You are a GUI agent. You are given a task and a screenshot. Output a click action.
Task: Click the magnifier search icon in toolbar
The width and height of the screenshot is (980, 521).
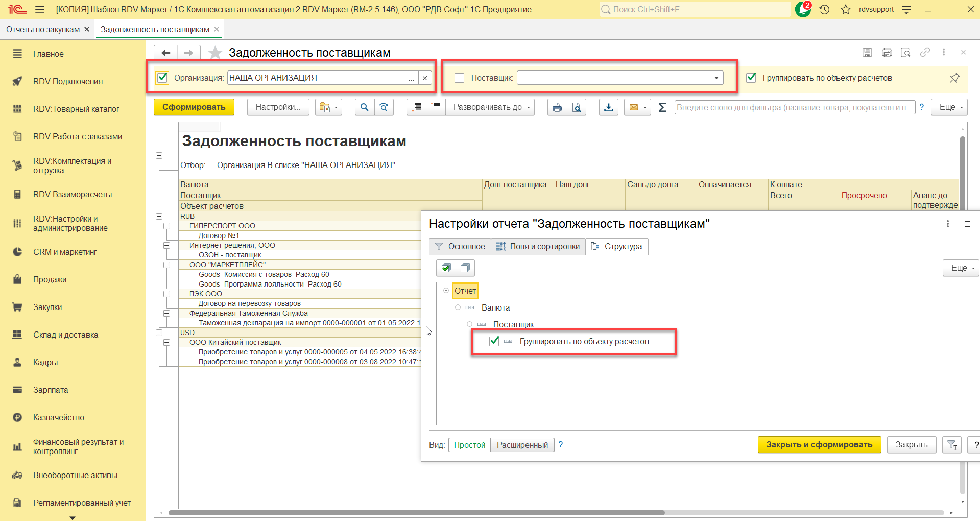coord(364,107)
